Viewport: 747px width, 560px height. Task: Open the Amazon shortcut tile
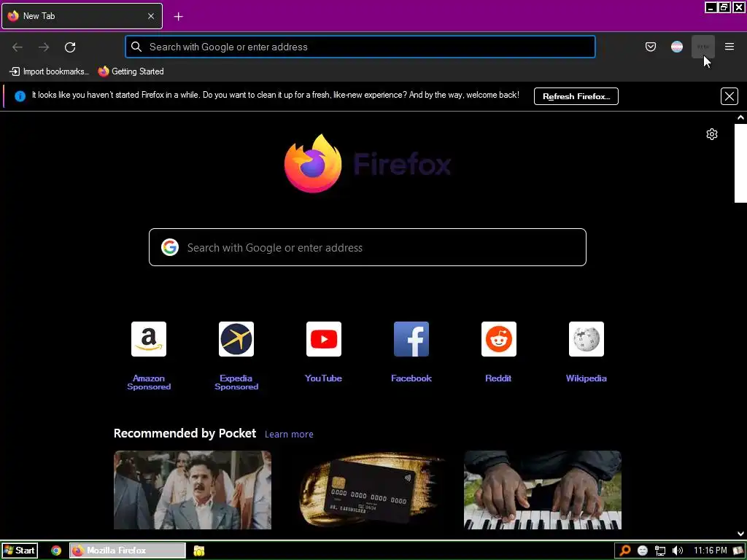pos(149,339)
